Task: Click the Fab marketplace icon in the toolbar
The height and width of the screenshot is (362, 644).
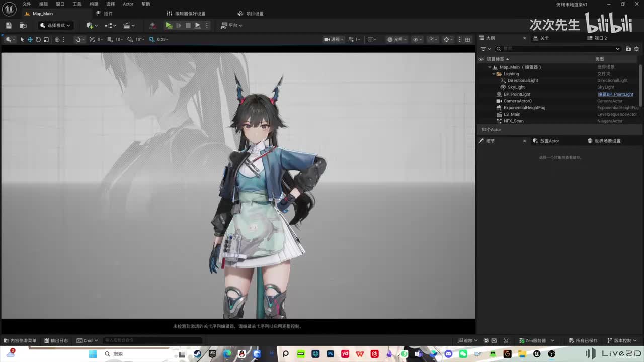Action: coord(153,25)
